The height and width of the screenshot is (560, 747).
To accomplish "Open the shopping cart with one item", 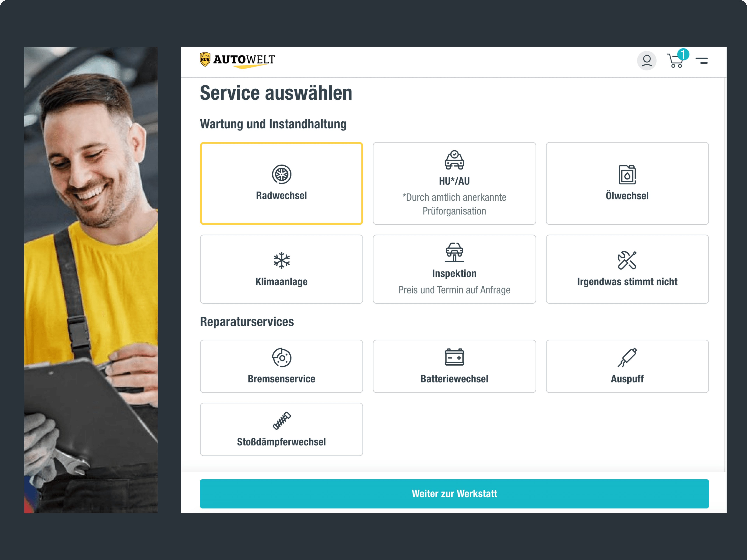I will 676,61.
